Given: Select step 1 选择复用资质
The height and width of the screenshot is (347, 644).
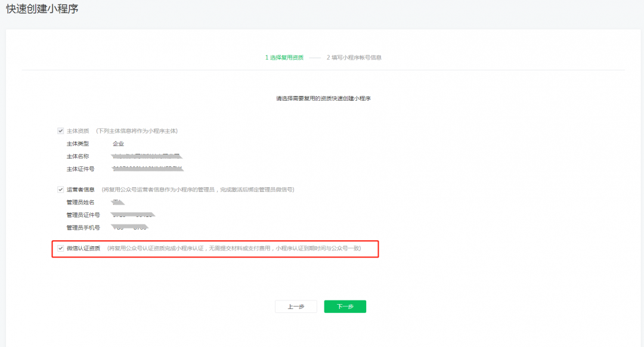Looking at the screenshot, I should pos(284,58).
